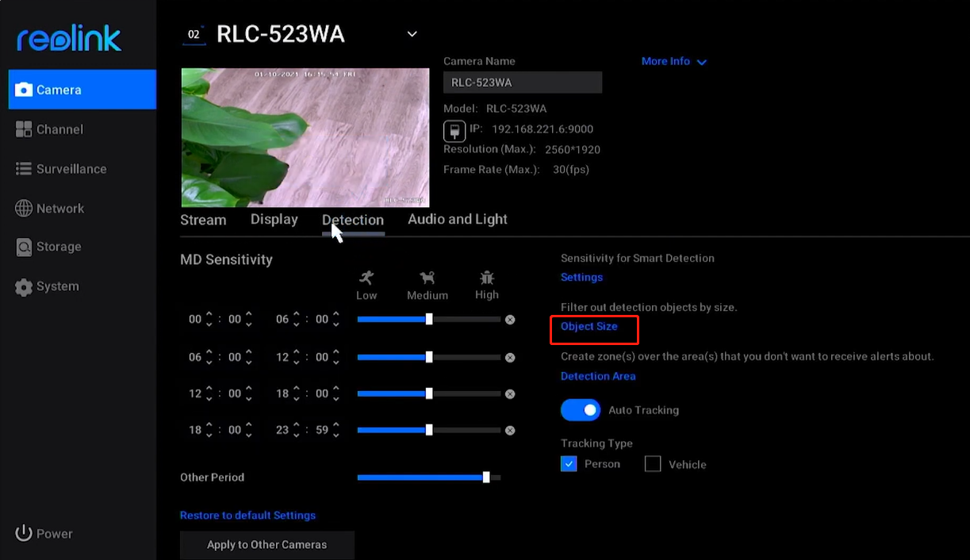The height and width of the screenshot is (560, 970).
Task: Switch to the Stream tab
Action: click(x=203, y=220)
